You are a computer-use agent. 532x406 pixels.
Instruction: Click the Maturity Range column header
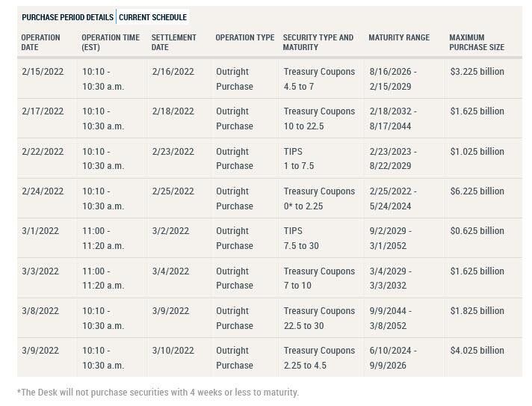(398, 37)
